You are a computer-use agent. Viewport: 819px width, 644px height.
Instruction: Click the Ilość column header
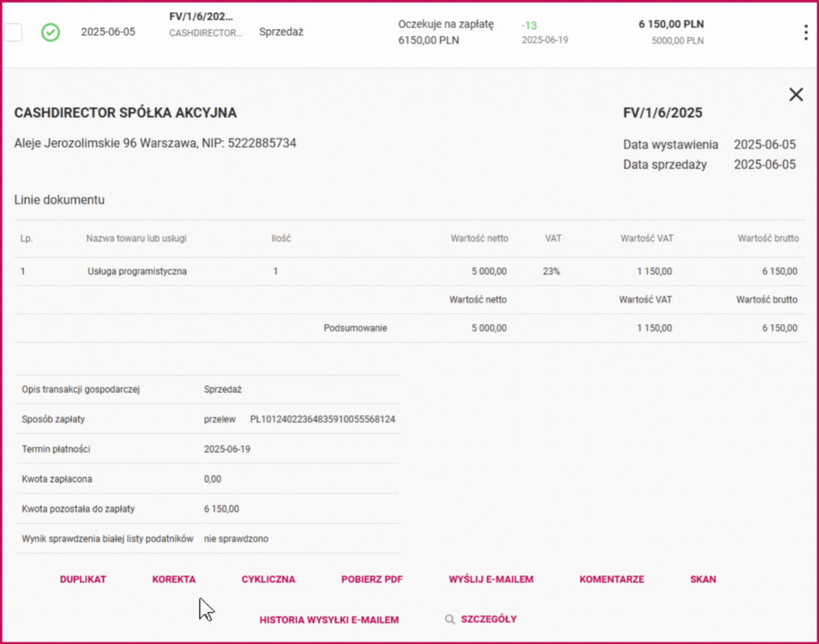[281, 238]
